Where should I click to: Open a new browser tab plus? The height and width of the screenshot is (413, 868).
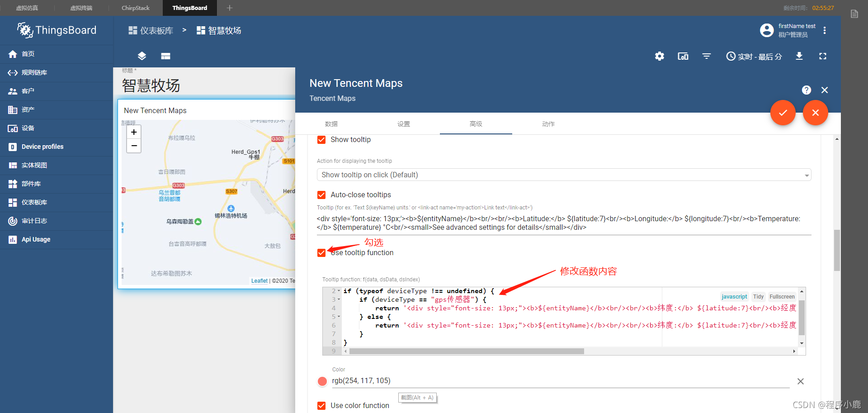tap(230, 8)
